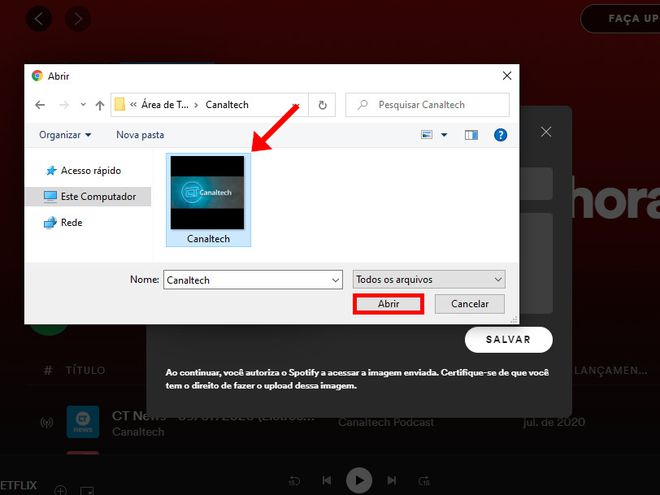Image resolution: width=660 pixels, height=495 pixels.
Task: Open the dialog help button
Action: pos(500,135)
